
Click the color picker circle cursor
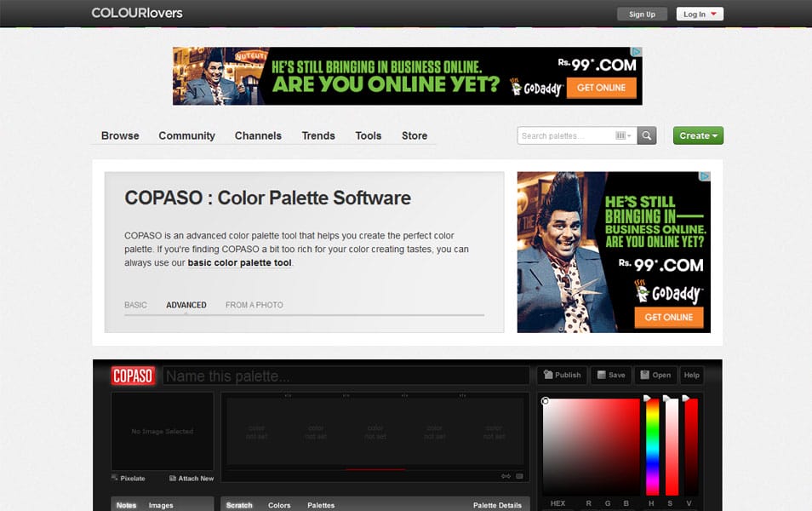[x=545, y=401]
